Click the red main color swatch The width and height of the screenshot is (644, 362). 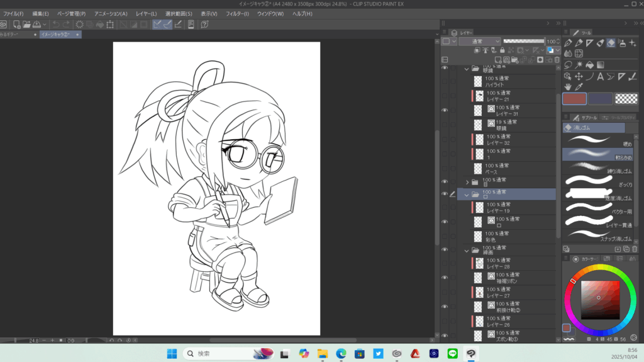574,99
